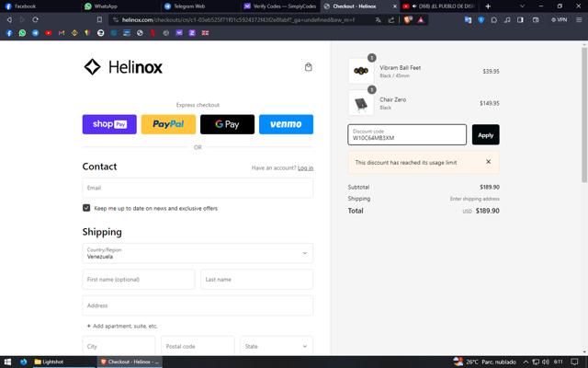The width and height of the screenshot is (588, 368).
Task: Dismiss the usage limit error message
Action: click(488, 162)
